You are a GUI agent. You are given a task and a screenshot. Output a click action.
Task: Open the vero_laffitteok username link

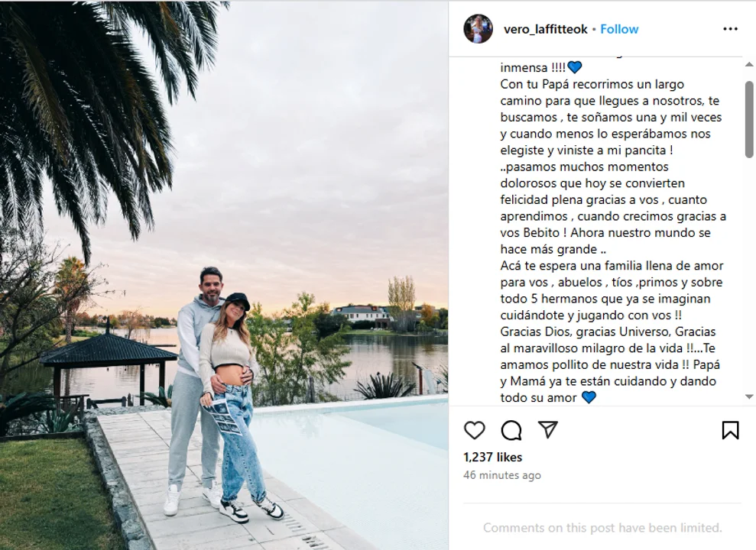tap(545, 29)
